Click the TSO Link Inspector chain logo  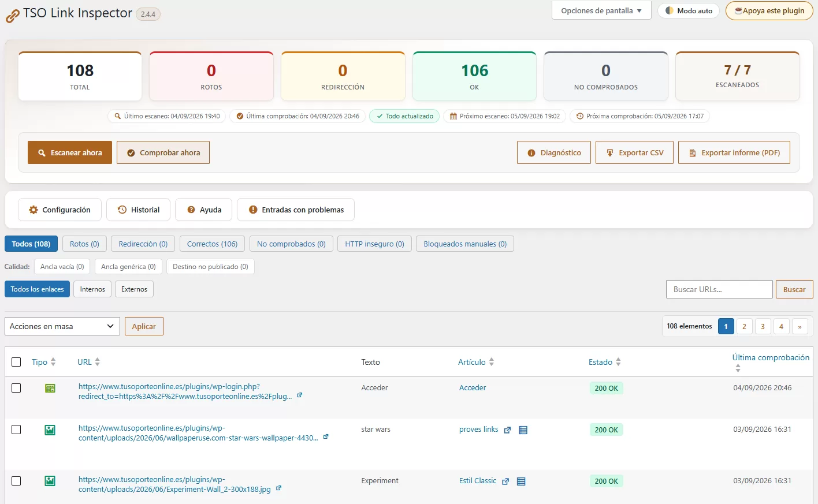coord(12,17)
